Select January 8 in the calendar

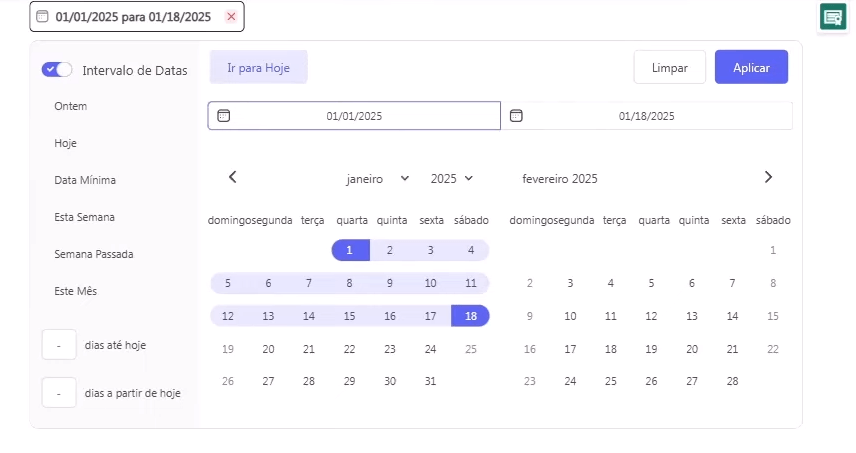click(x=349, y=283)
